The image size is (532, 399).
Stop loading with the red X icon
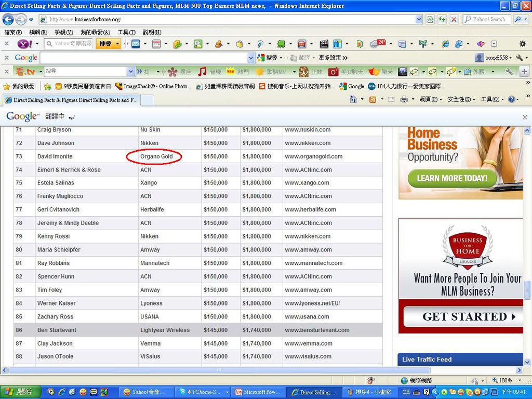pos(454,19)
